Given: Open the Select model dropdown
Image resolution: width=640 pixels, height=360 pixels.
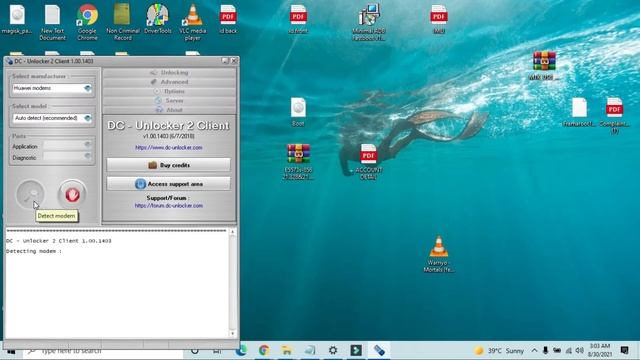Looking at the screenshot, I should point(87,118).
